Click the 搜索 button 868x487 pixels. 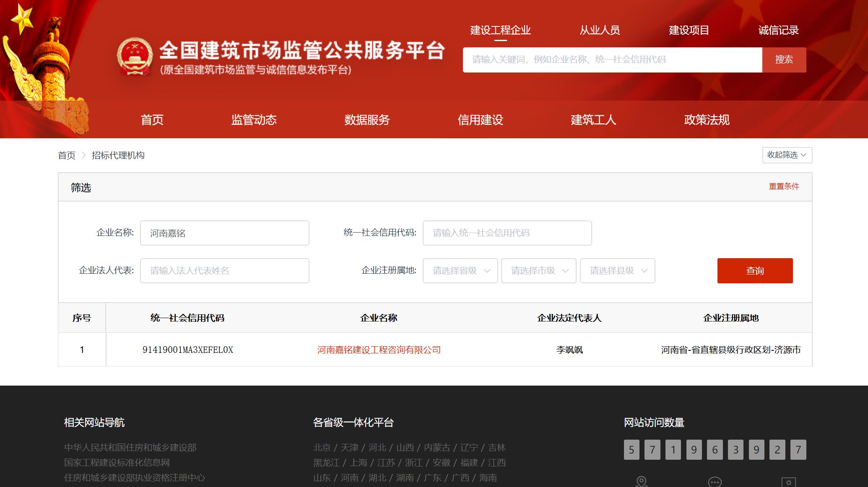[x=784, y=60]
